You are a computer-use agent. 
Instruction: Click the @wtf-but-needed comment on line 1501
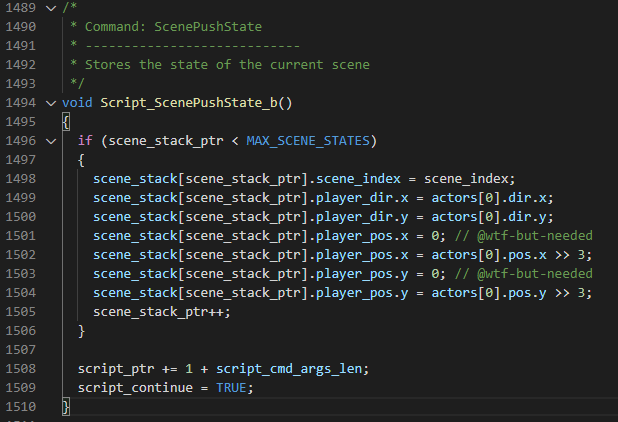(x=524, y=236)
